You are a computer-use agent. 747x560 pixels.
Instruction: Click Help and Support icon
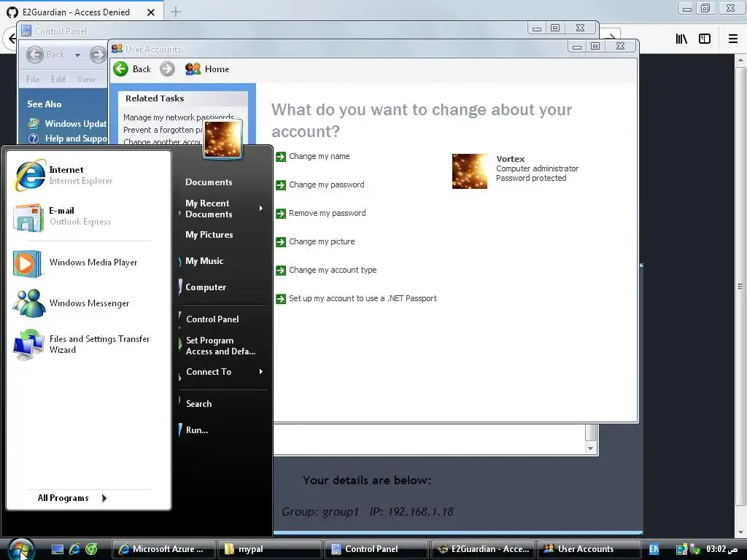pos(34,139)
